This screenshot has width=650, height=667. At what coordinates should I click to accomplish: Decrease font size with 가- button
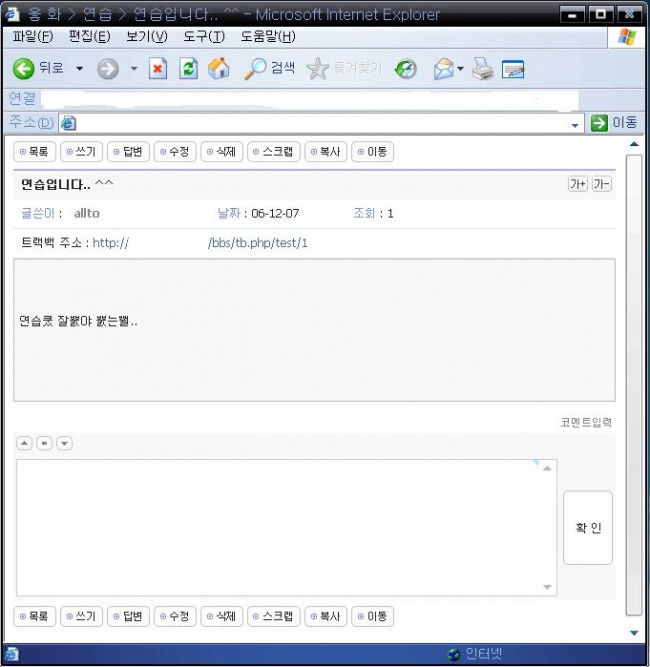click(x=602, y=184)
